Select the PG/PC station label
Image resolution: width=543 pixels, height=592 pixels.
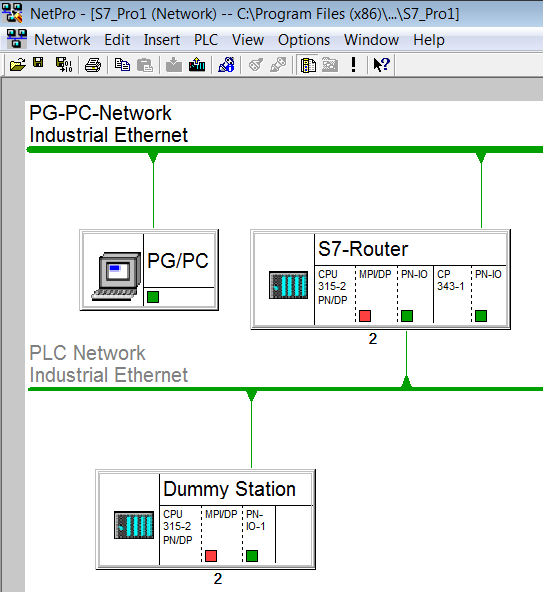click(x=178, y=261)
